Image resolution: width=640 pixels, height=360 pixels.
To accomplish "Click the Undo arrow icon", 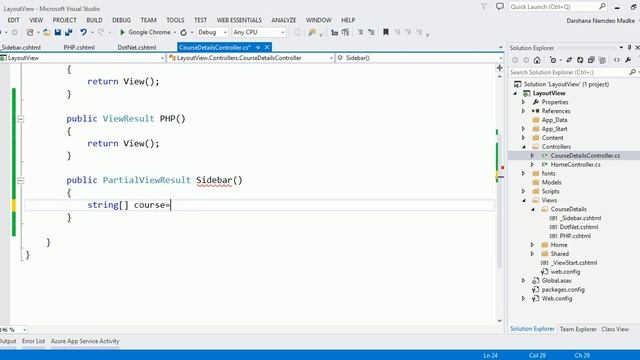I will click(x=83, y=32).
